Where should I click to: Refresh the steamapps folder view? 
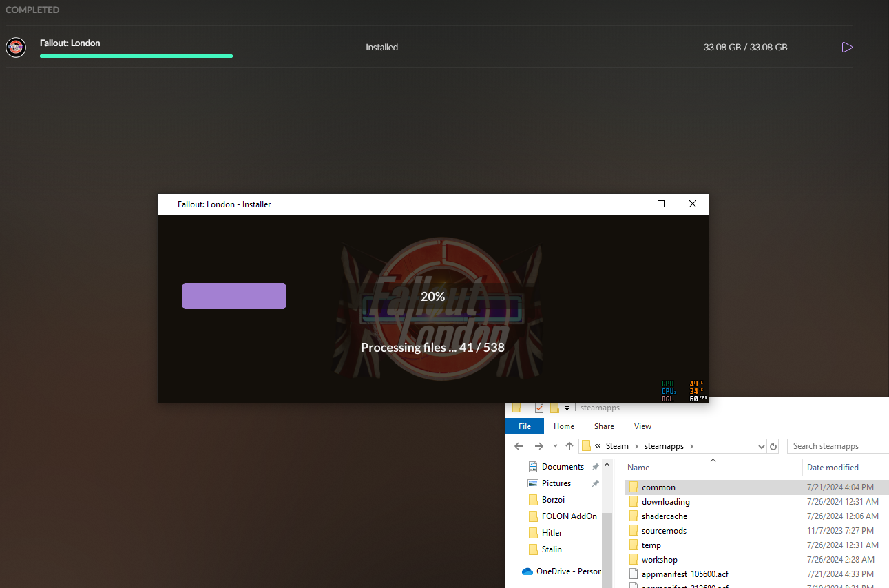coord(773,446)
